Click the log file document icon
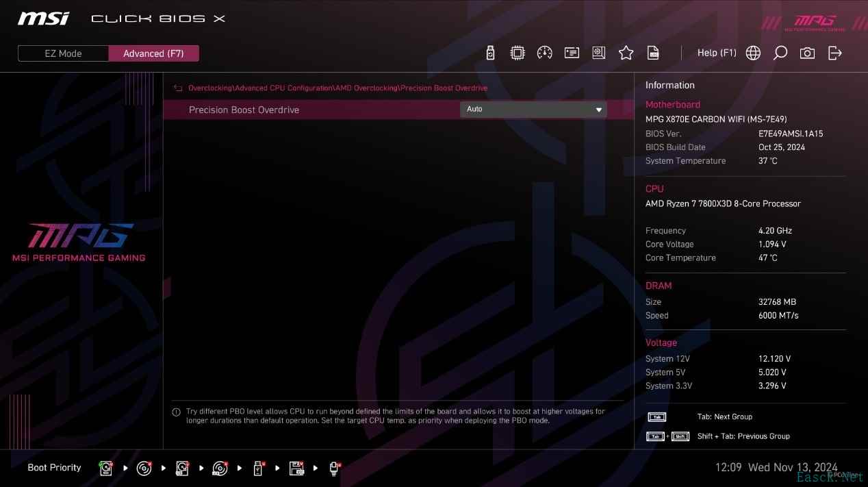The image size is (868, 487). [653, 53]
